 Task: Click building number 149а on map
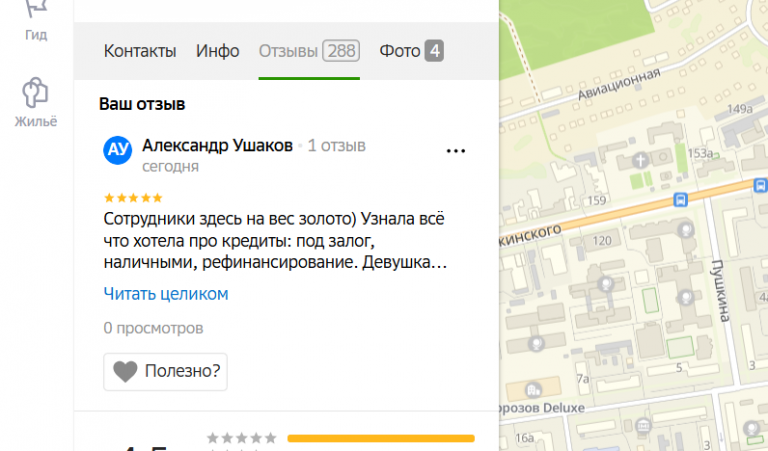coord(740,109)
